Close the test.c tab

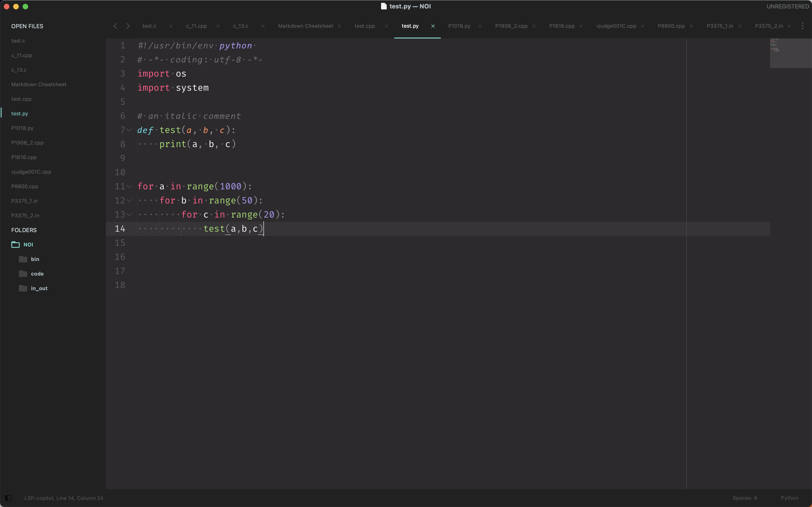pyautogui.click(x=171, y=26)
